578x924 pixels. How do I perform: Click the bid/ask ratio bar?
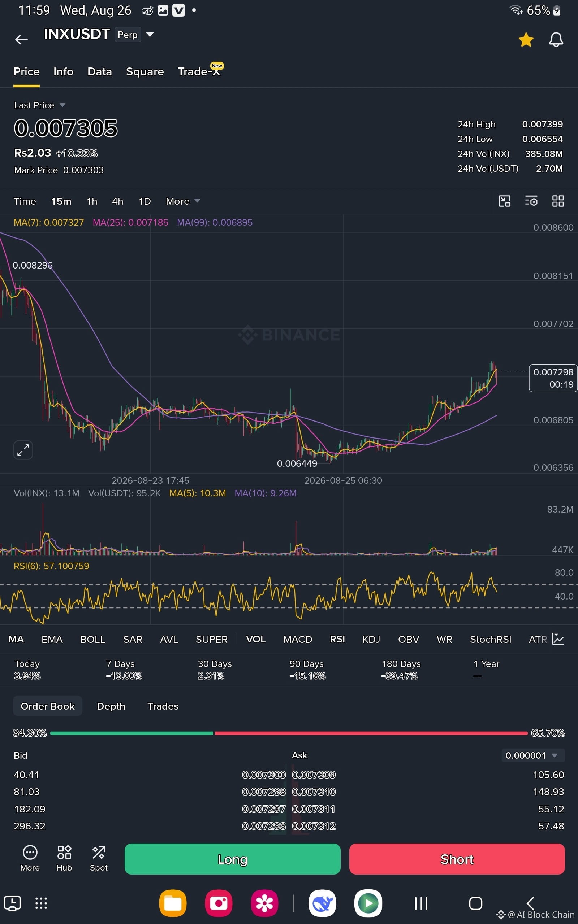coord(289,733)
